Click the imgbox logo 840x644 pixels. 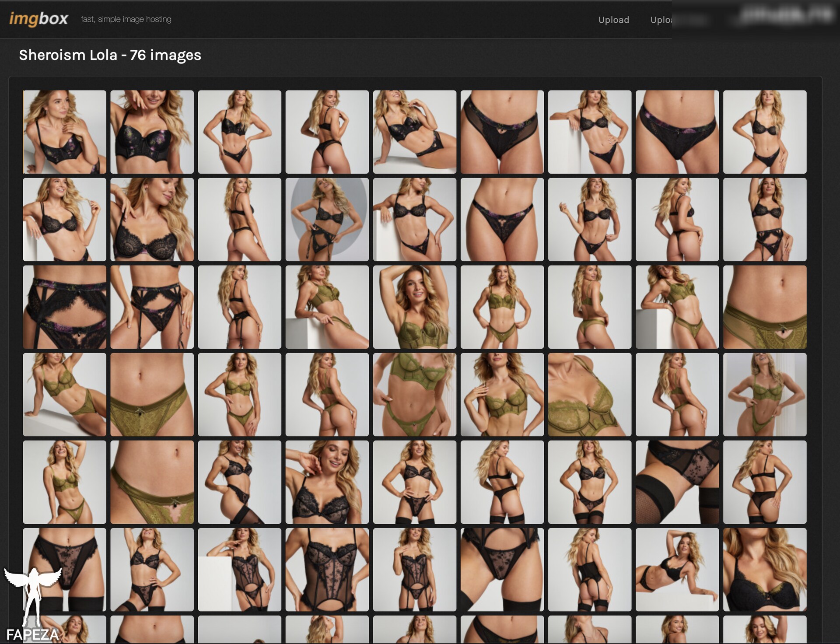(38, 19)
